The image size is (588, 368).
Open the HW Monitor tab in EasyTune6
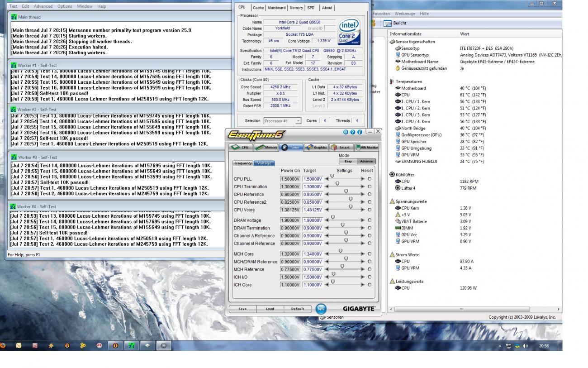click(x=366, y=147)
